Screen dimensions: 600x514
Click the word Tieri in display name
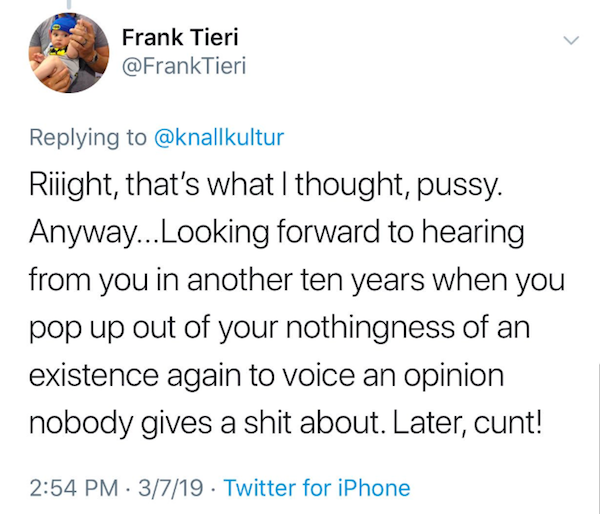[214, 38]
